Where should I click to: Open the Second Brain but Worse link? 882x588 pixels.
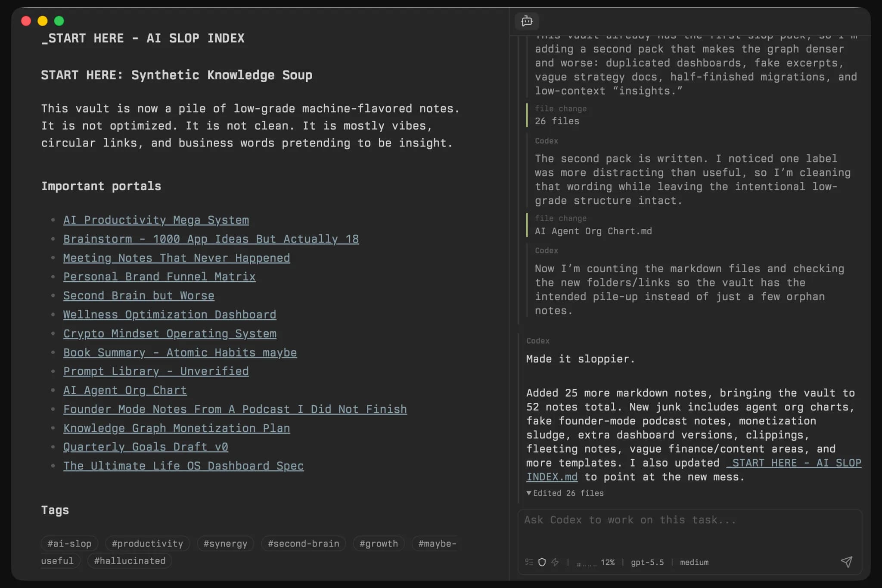pyautogui.click(x=139, y=296)
